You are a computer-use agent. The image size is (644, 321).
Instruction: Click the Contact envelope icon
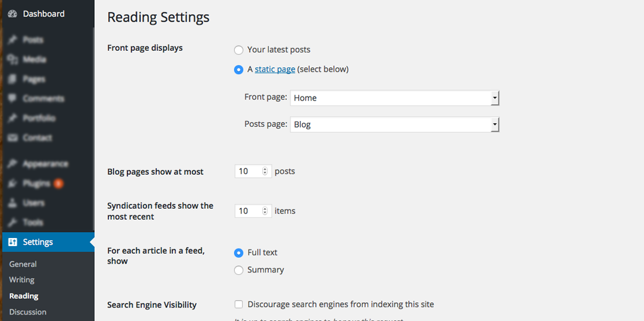pyautogui.click(x=12, y=138)
